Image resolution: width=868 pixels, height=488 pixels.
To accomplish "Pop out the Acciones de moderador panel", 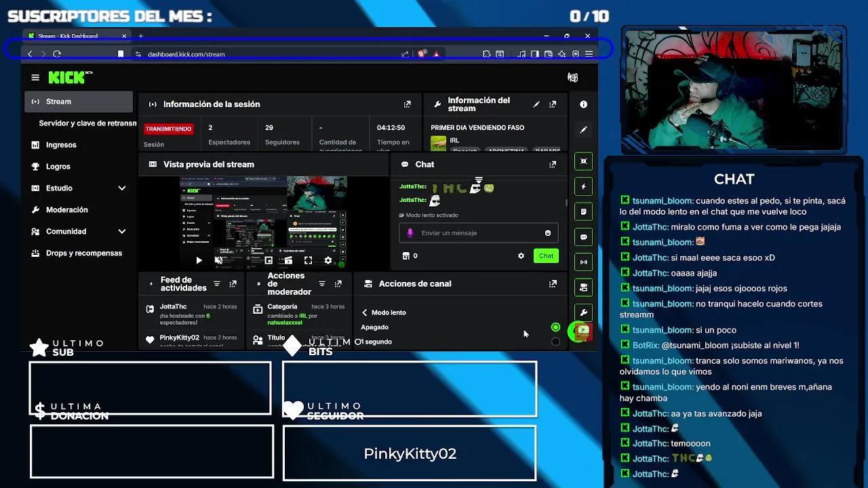I will (338, 284).
